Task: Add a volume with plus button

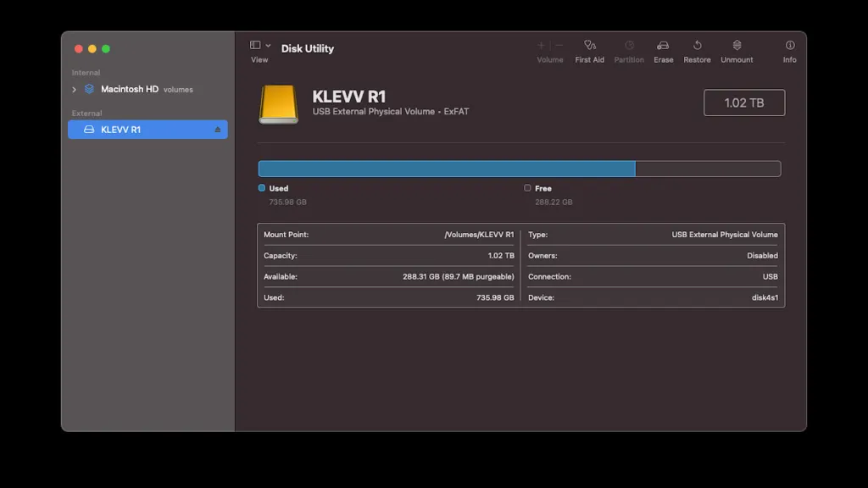Action: 541,46
